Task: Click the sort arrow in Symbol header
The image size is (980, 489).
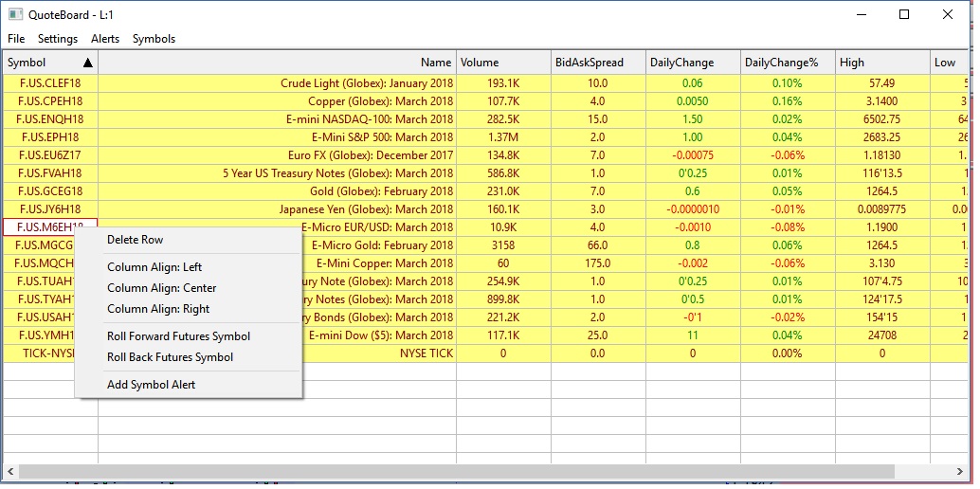Action: click(x=88, y=63)
